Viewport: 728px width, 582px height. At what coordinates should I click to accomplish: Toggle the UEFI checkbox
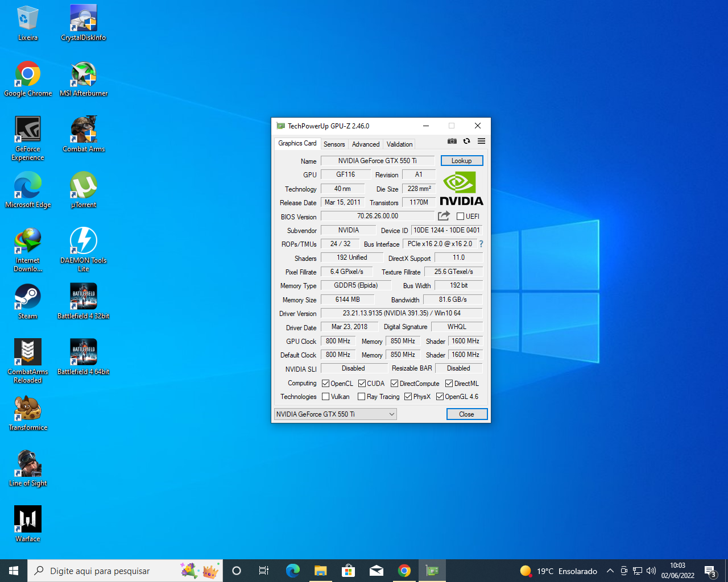point(460,217)
